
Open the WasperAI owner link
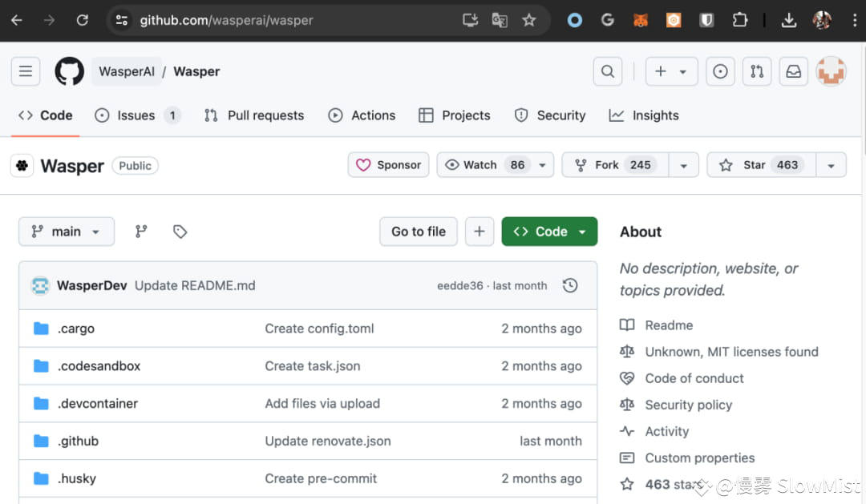(x=127, y=71)
